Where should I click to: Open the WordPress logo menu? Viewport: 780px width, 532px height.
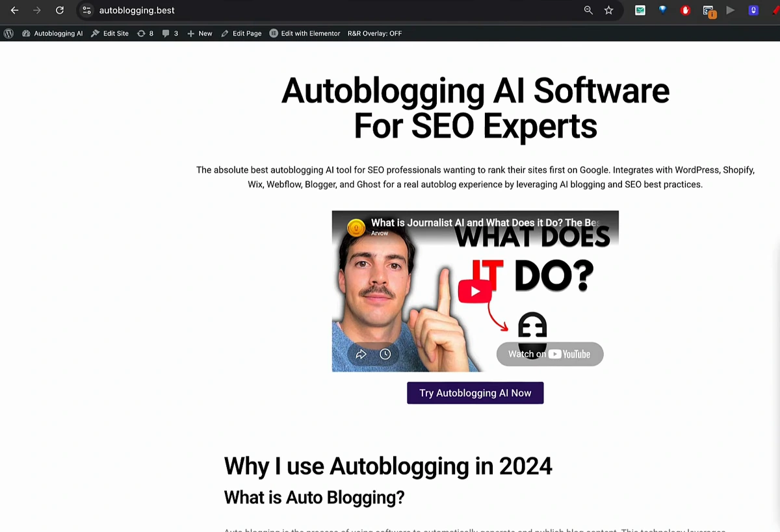tap(9, 33)
